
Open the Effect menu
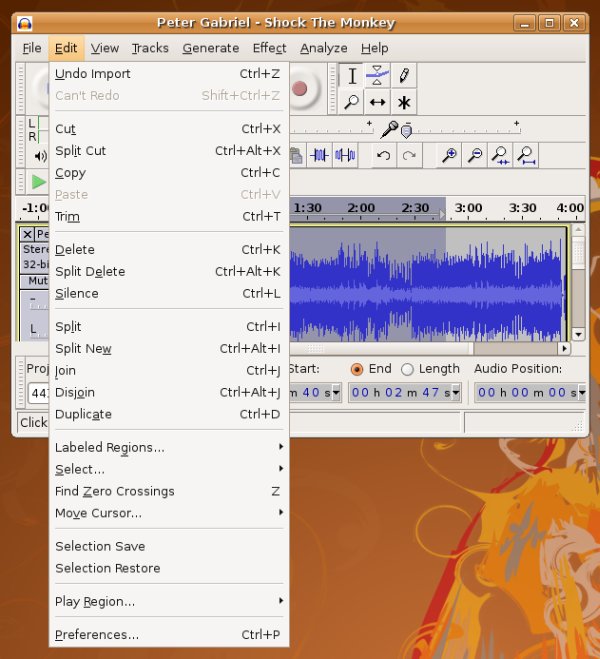coord(269,48)
